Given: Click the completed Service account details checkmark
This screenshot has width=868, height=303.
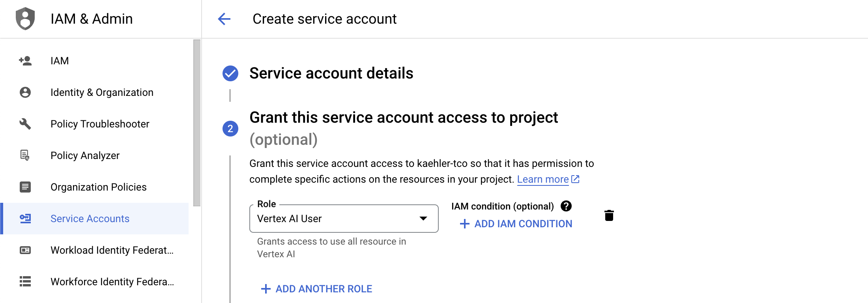Looking at the screenshot, I should pos(230,73).
